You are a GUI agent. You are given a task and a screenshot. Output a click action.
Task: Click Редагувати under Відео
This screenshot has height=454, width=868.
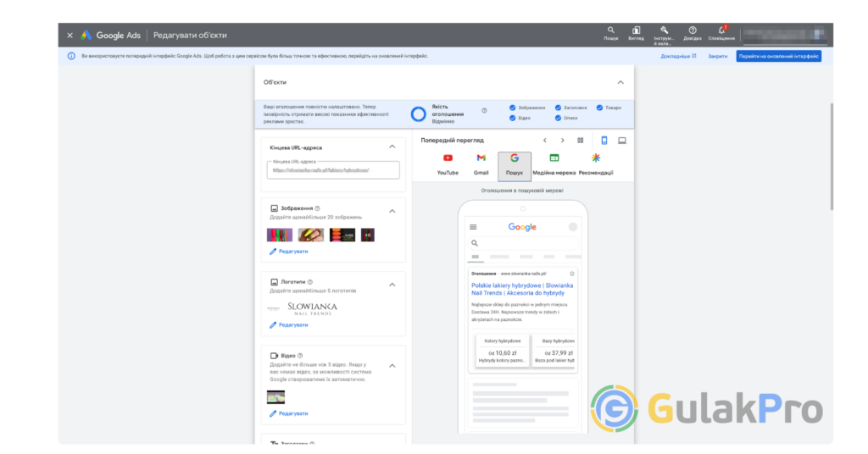[x=289, y=413]
